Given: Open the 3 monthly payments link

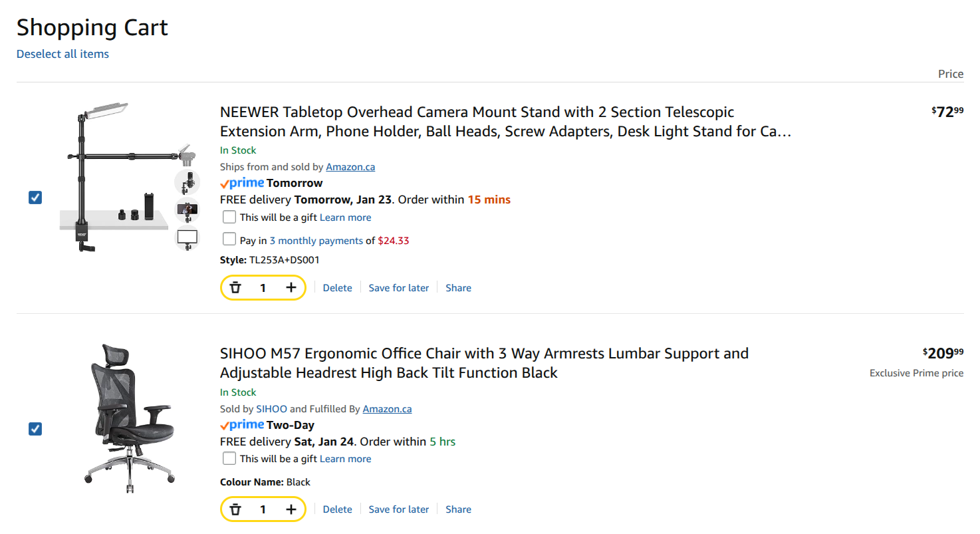Looking at the screenshot, I should 316,241.
